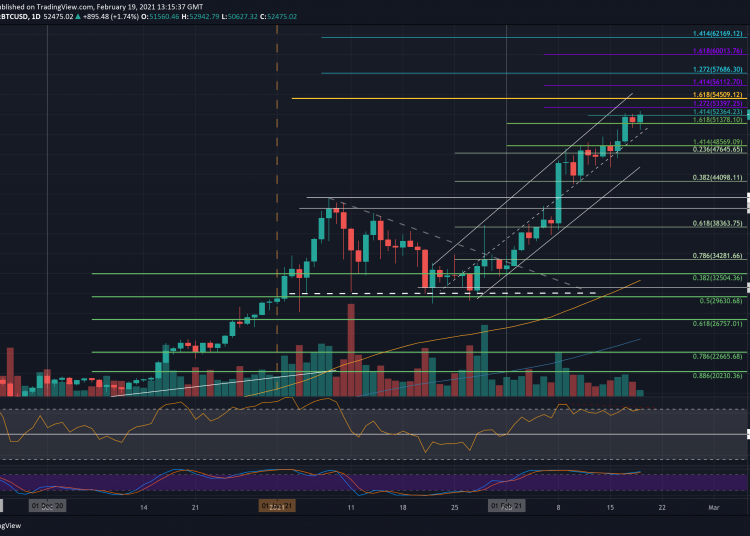Click the 0.618 (38363.75) Fibonacci label
This screenshot has height=536, width=750.
(718, 224)
